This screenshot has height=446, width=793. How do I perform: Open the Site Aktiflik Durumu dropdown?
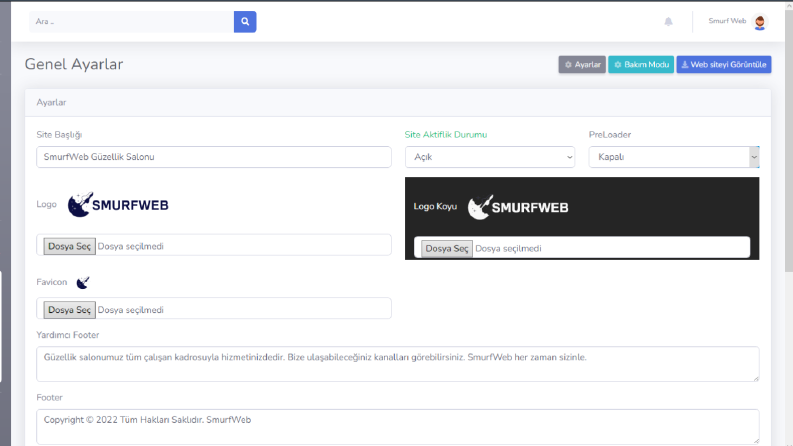(x=490, y=157)
